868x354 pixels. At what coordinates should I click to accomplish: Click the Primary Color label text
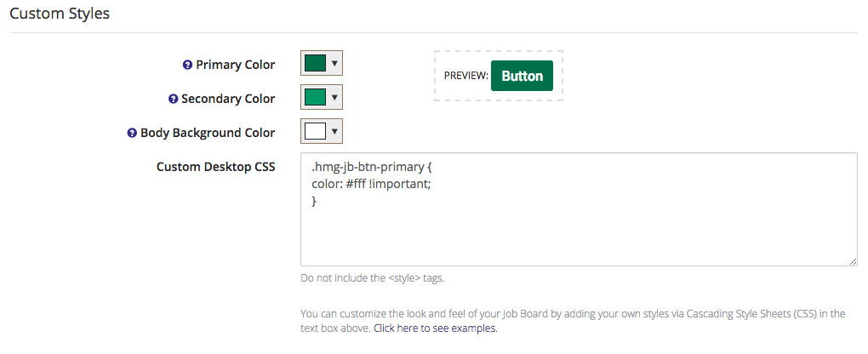coord(235,65)
